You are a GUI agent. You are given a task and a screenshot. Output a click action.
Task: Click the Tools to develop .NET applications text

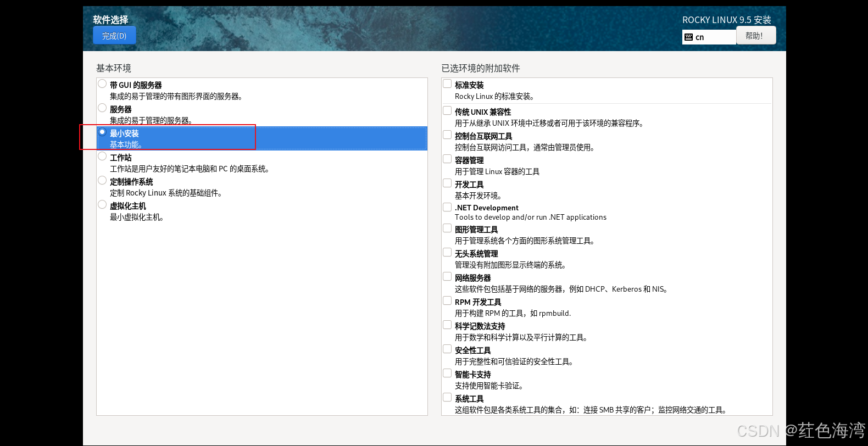pos(531,217)
